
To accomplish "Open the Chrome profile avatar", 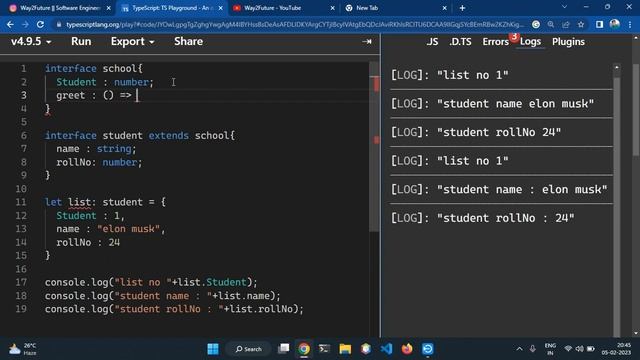I will pos(615,24).
